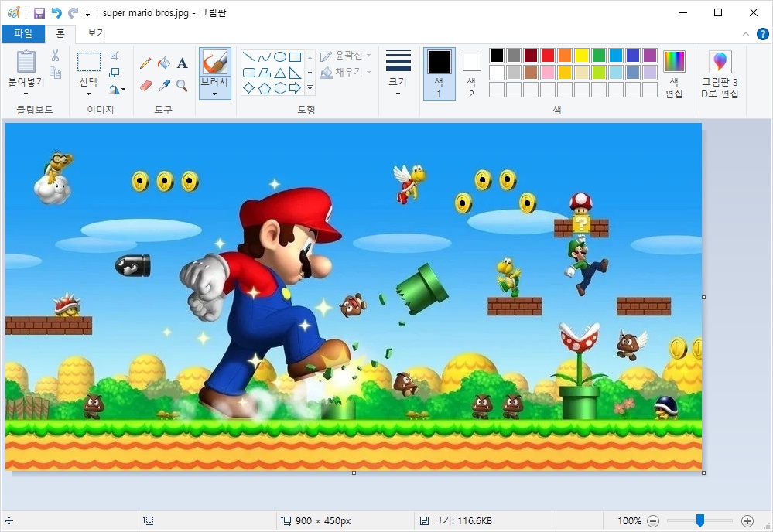The height and width of the screenshot is (532, 773).
Task: Select the Text tool
Action: click(x=182, y=63)
